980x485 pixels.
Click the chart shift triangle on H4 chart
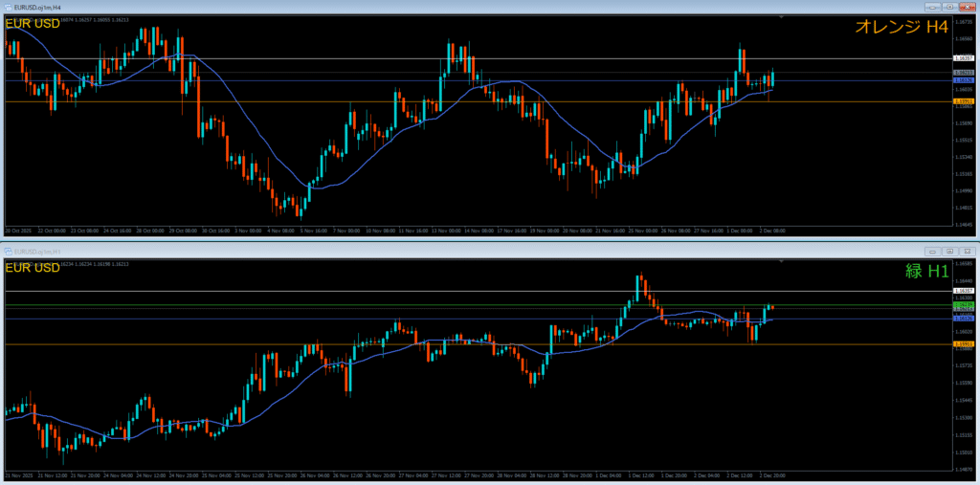click(x=783, y=17)
